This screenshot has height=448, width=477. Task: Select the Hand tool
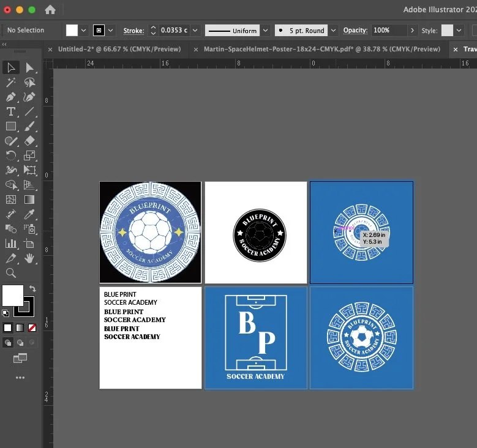tap(29, 258)
